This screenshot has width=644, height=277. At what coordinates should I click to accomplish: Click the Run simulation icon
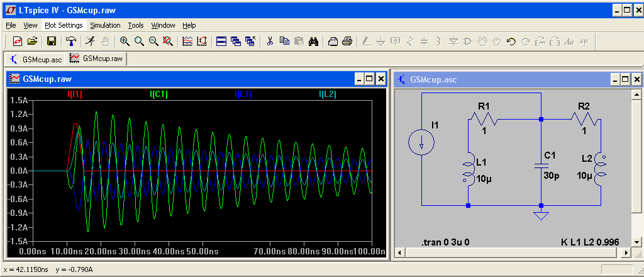click(x=91, y=42)
